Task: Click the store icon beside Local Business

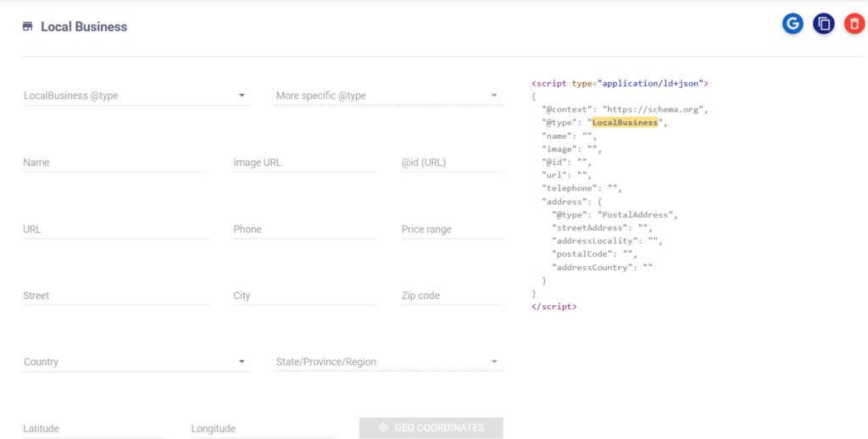Action: tap(28, 26)
